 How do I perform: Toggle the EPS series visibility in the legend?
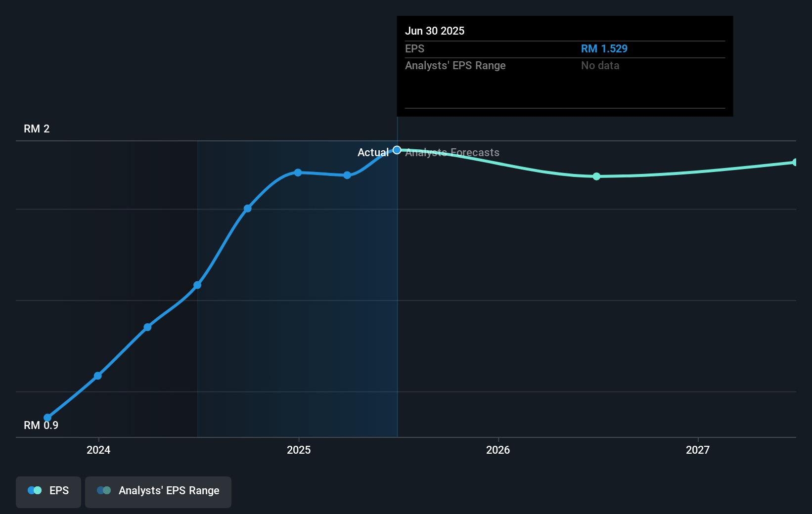(x=48, y=491)
